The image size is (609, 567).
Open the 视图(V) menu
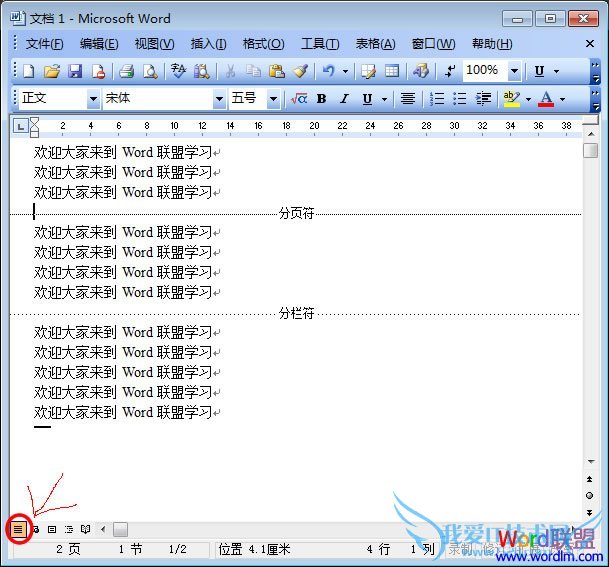pyautogui.click(x=154, y=44)
